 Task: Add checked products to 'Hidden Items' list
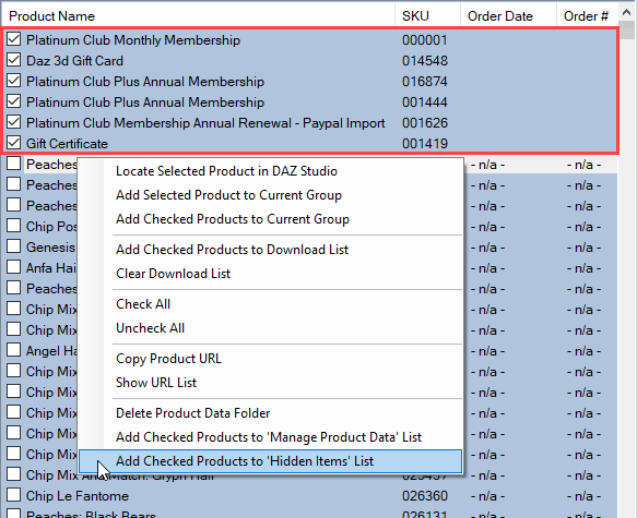(244, 461)
